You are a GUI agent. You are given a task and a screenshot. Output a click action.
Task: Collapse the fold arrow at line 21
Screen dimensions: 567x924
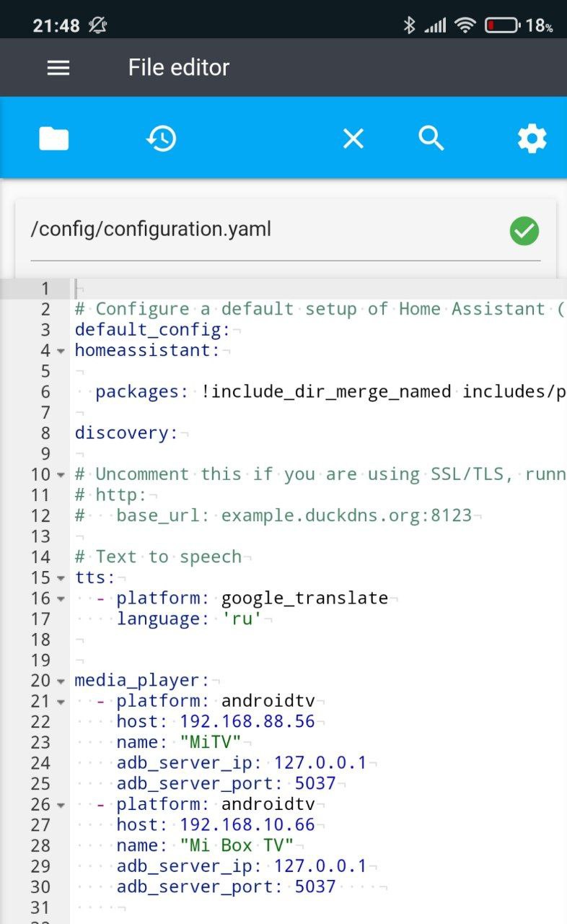[61, 702]
